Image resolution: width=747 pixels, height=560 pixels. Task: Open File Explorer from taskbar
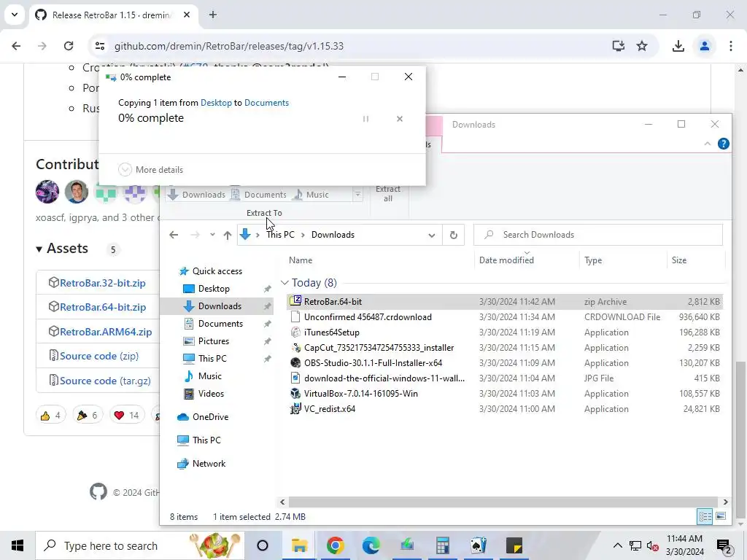[x=299, y=545]
